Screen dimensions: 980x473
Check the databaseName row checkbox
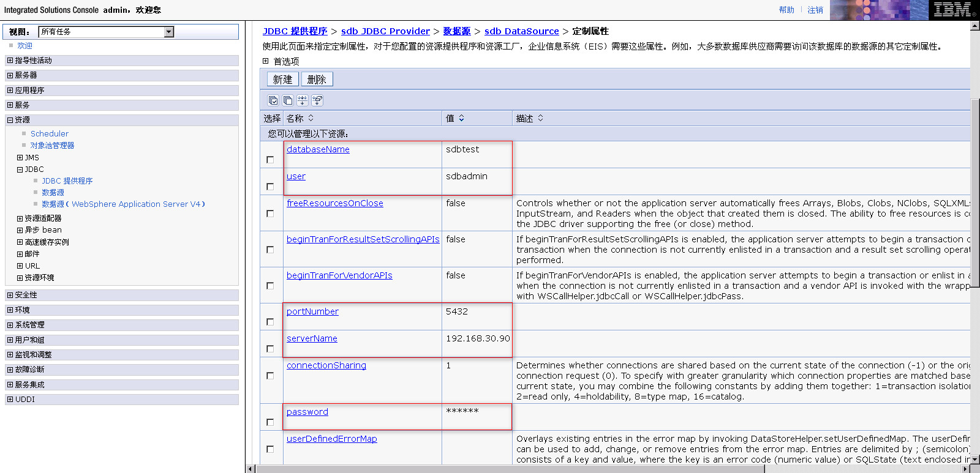270,160
